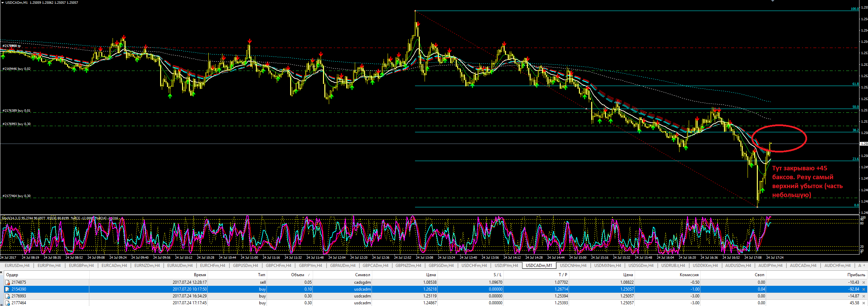Click the USDCADm,M1 price header text

click(x=42, y=2)
